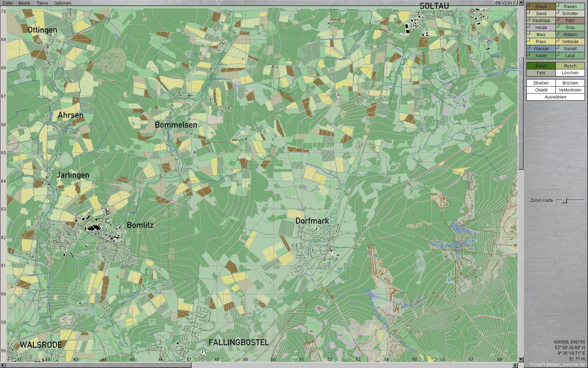Screen dimensions: 588x368
Task: Select the Dreck terrain swatch
Action: pyautogui.click(x=541, y=6)
